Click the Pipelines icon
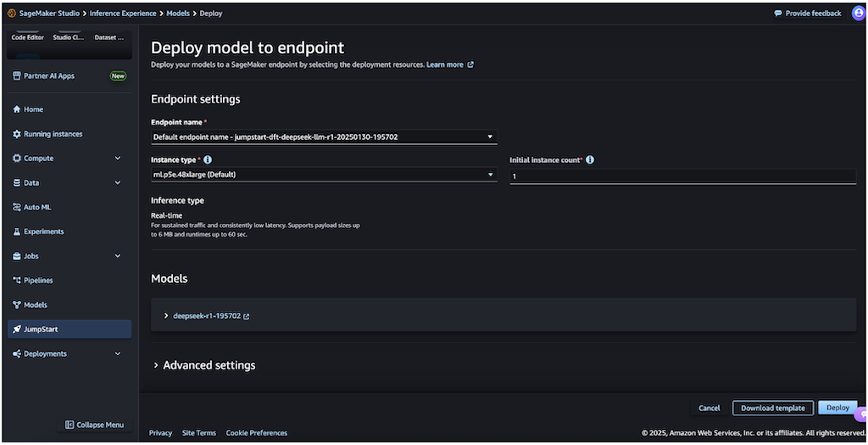The width and height of the screenshot is (868, 445). tap(17, 281)
